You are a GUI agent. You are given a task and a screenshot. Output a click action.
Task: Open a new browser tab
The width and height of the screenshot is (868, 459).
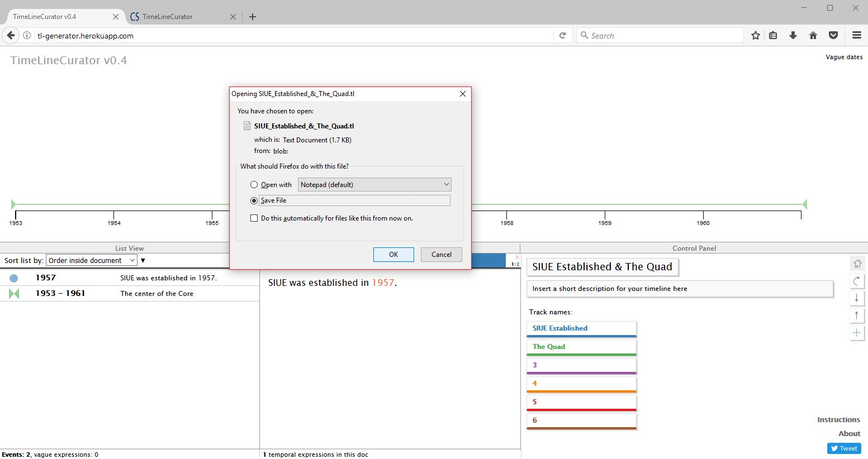[253, 17]
